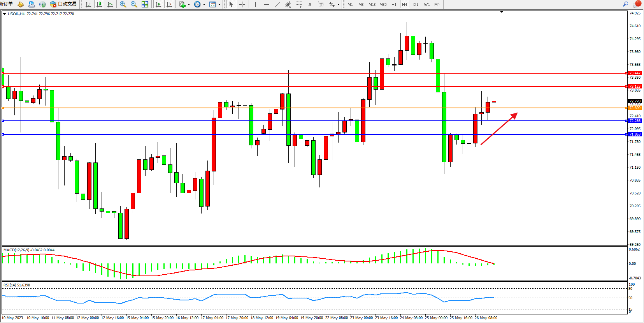Click the zoom out magnifier icon
Viewport: 644px width, 323px height.
134,4
